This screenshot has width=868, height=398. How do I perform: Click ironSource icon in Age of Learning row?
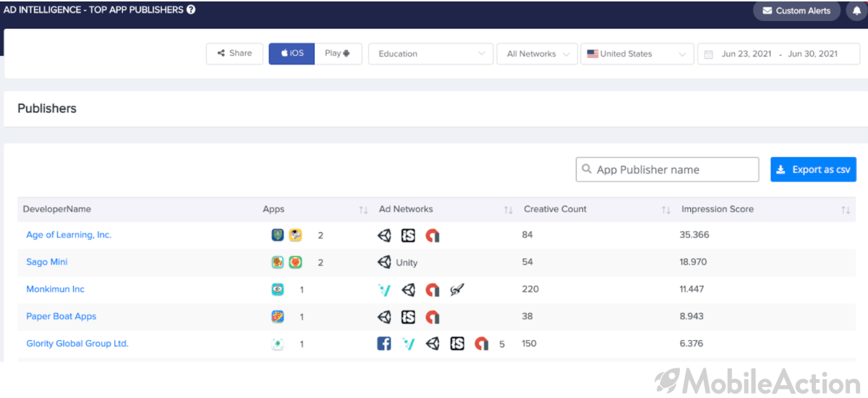coord(408,235)
